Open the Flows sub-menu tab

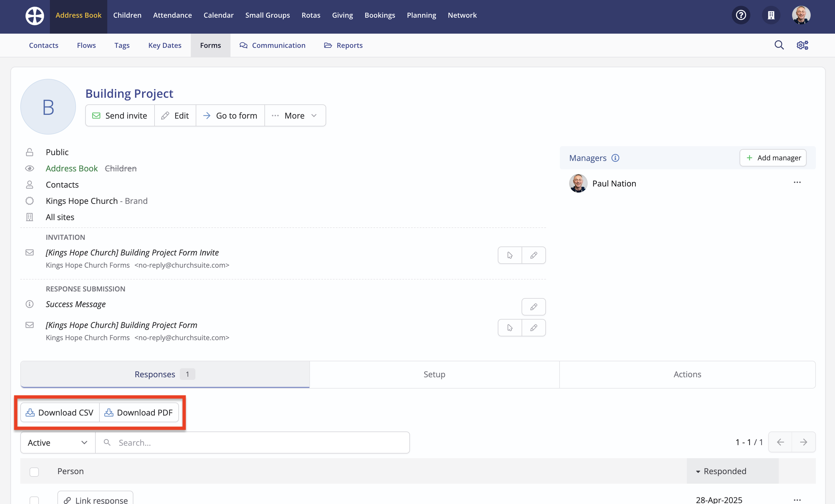(86, 45)
